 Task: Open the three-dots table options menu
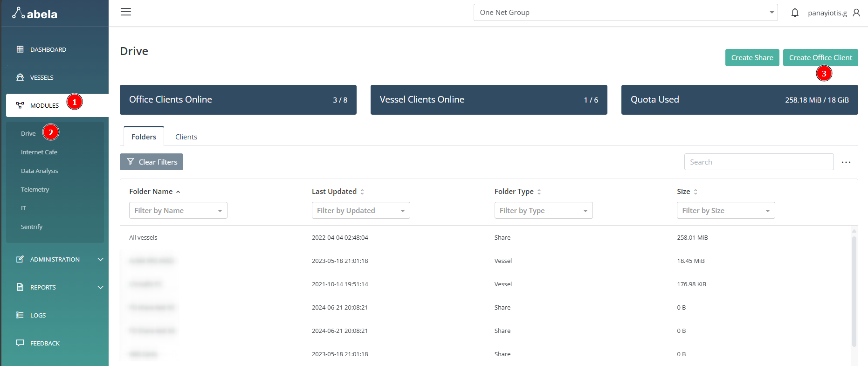[x=846, y=162]
